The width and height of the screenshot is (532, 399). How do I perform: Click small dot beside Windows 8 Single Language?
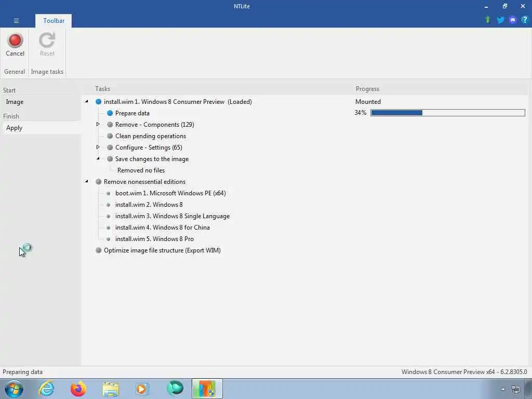point(108,216)
